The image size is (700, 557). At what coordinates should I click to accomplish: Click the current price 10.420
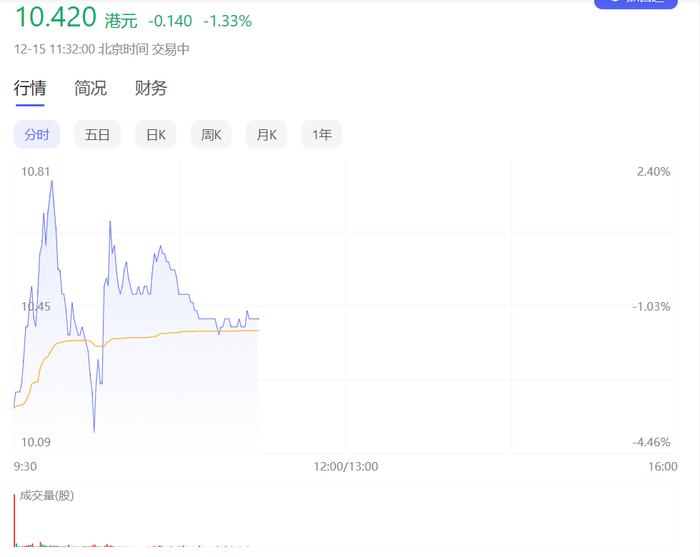pos(56,17)
